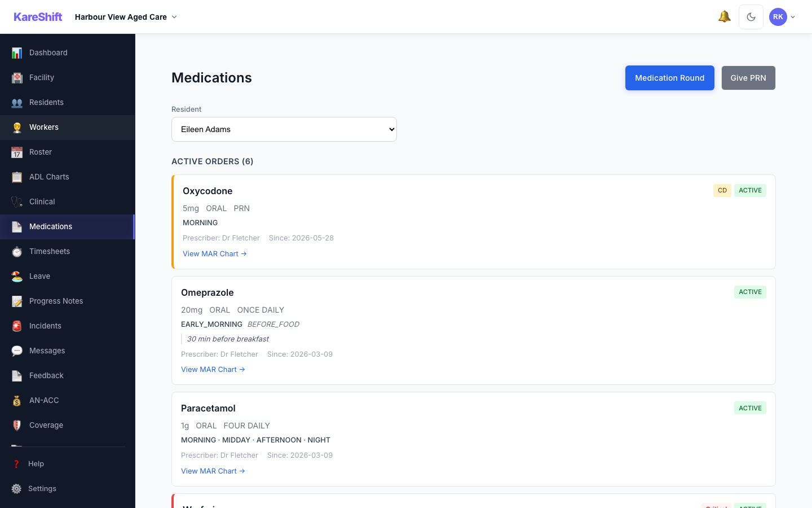Click the Facility hospital icon
The image size is (812, 508).
coord(17,77)
